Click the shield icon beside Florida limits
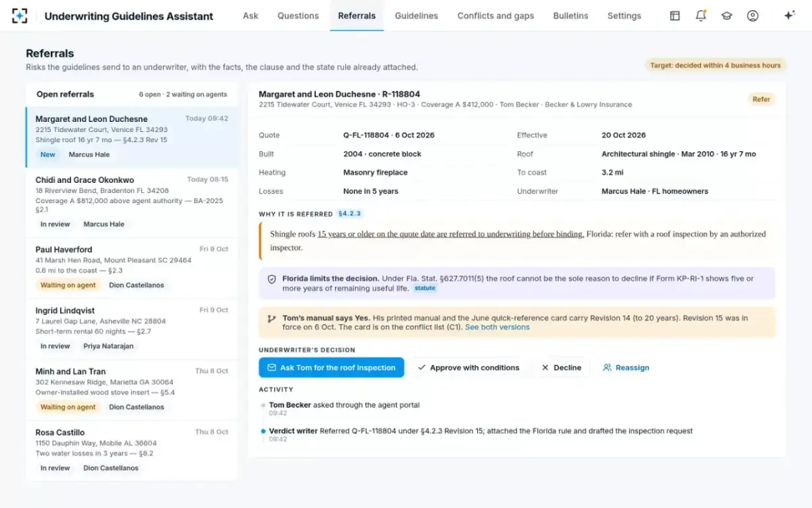The image size is (812, 508). (271, 278)
